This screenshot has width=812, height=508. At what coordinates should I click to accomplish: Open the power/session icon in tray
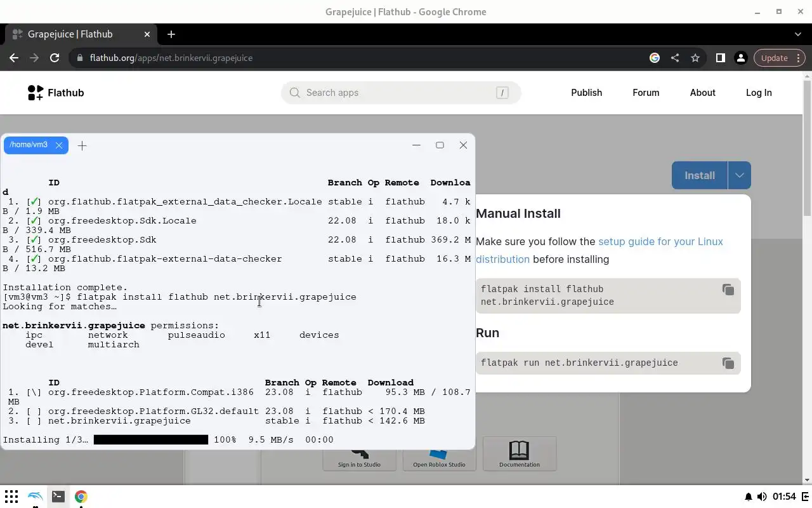click(806, 497)
